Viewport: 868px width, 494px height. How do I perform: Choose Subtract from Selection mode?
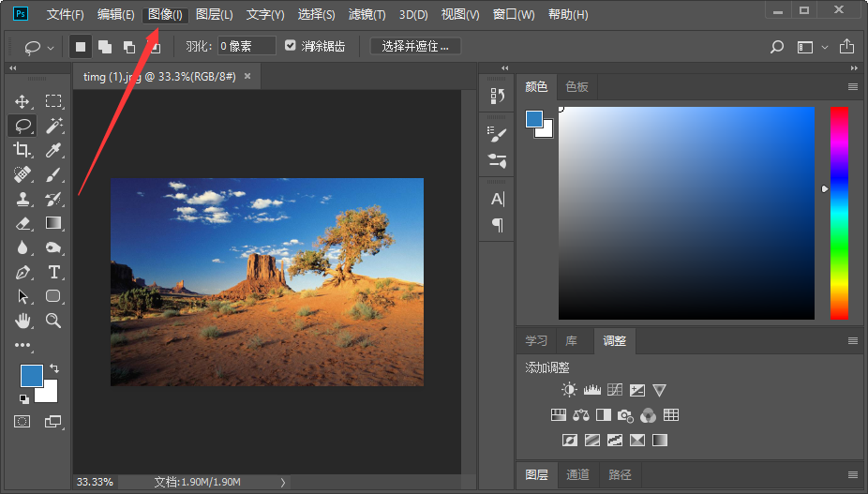(129, 47)
